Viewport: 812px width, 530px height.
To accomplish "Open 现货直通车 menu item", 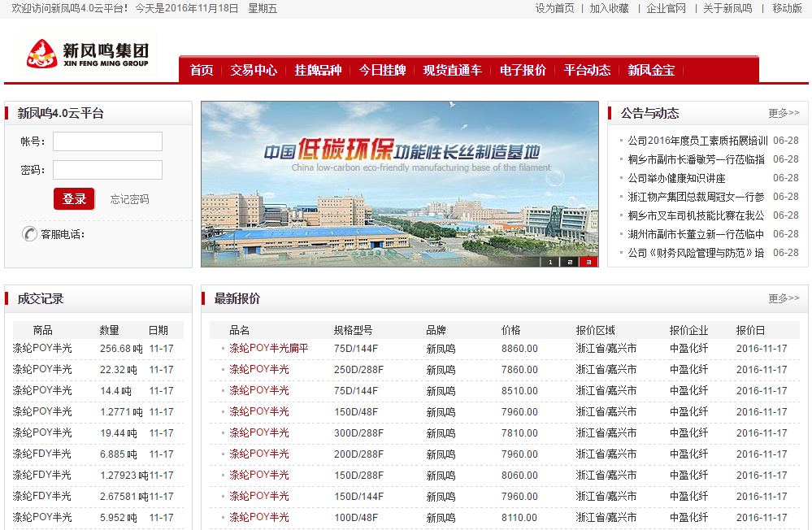I will tap(452, 70).
